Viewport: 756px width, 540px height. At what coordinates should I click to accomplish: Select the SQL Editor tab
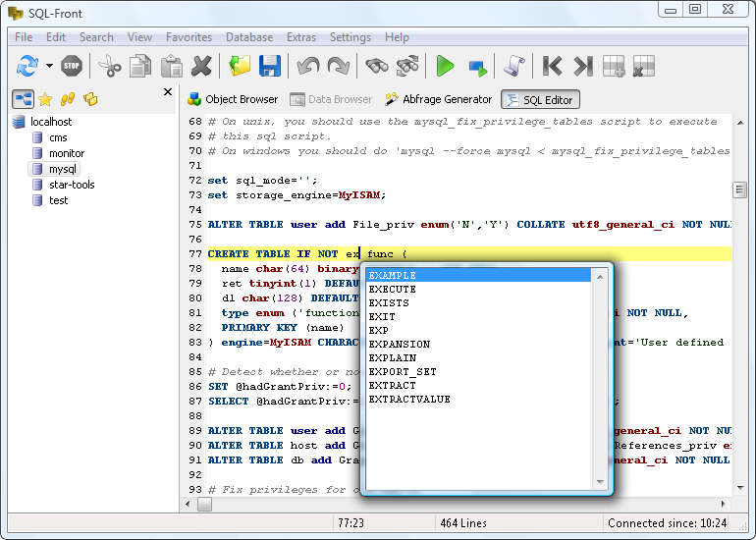[540, 100]
